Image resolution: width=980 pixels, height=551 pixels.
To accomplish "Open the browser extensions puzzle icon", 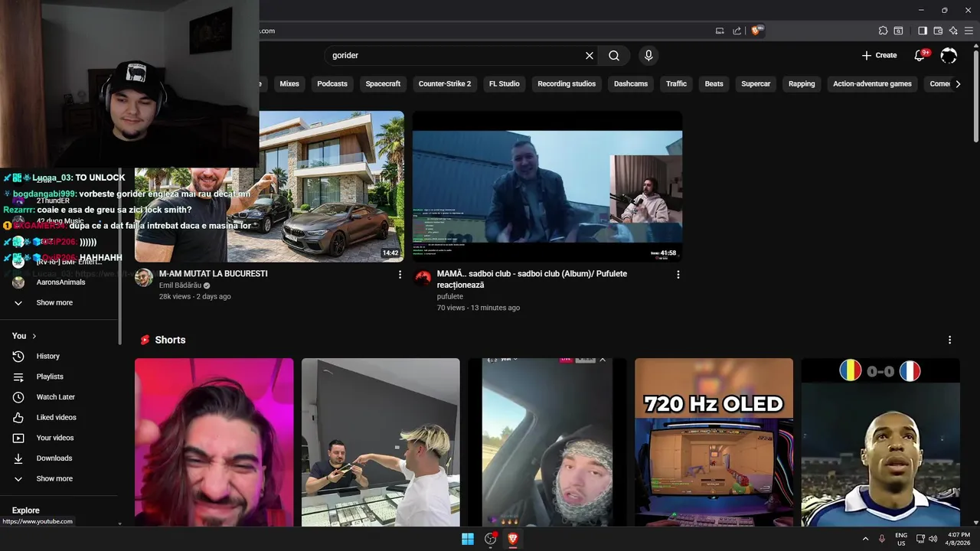I will (883, 31).
